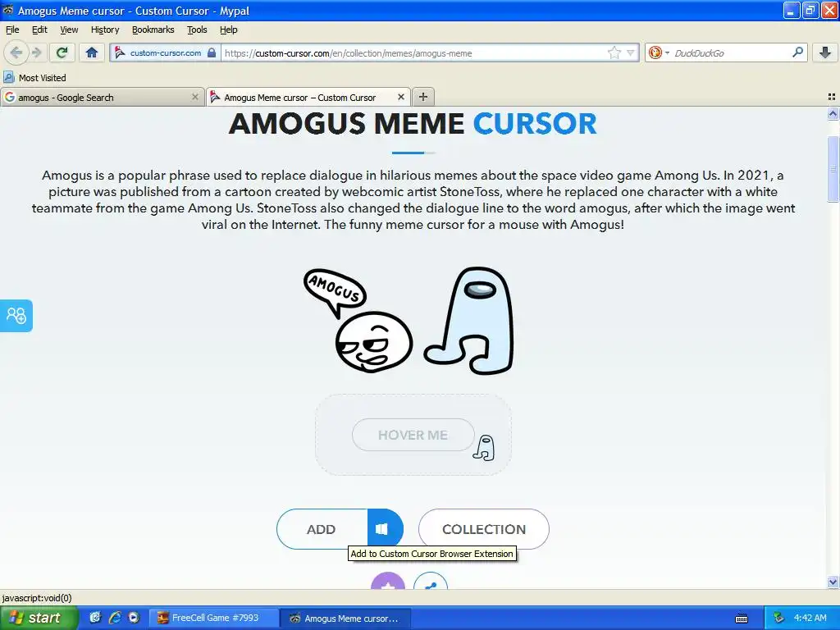Open the URL history dropdown arrow
This screenshot has height=630, width=840.
click(x=631, y=53)
